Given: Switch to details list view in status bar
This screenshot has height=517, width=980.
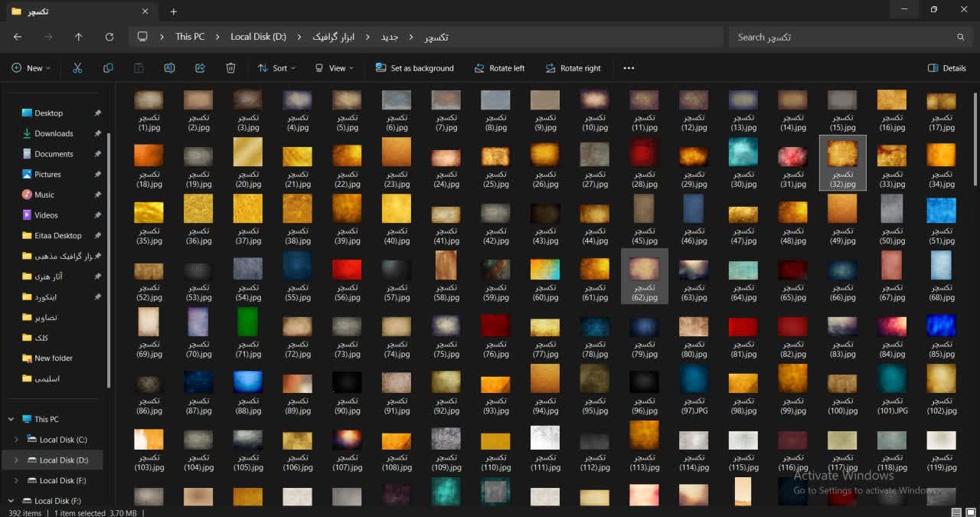Looking at the screenshot, I should [956, 512].
